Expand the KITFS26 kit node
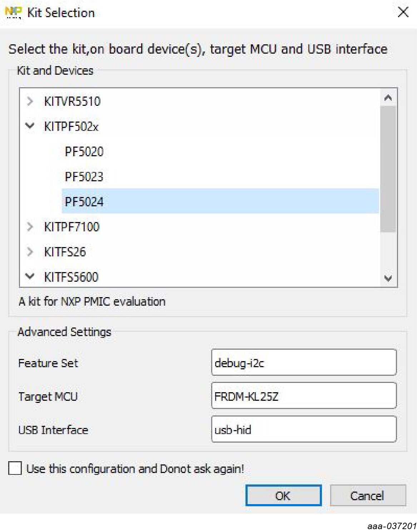 (x=30, y=252)
